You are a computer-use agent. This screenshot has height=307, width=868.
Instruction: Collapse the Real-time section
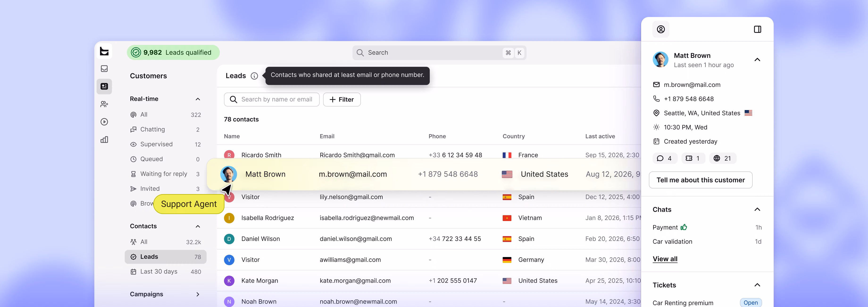198,99
